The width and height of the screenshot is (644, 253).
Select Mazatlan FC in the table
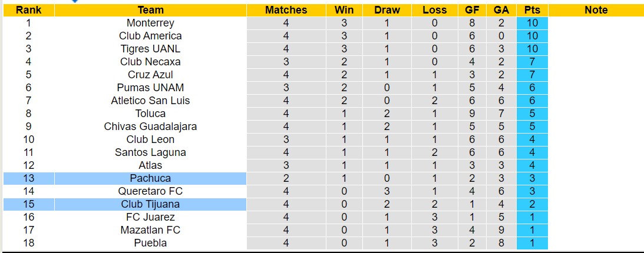click(x=150, y=230)
